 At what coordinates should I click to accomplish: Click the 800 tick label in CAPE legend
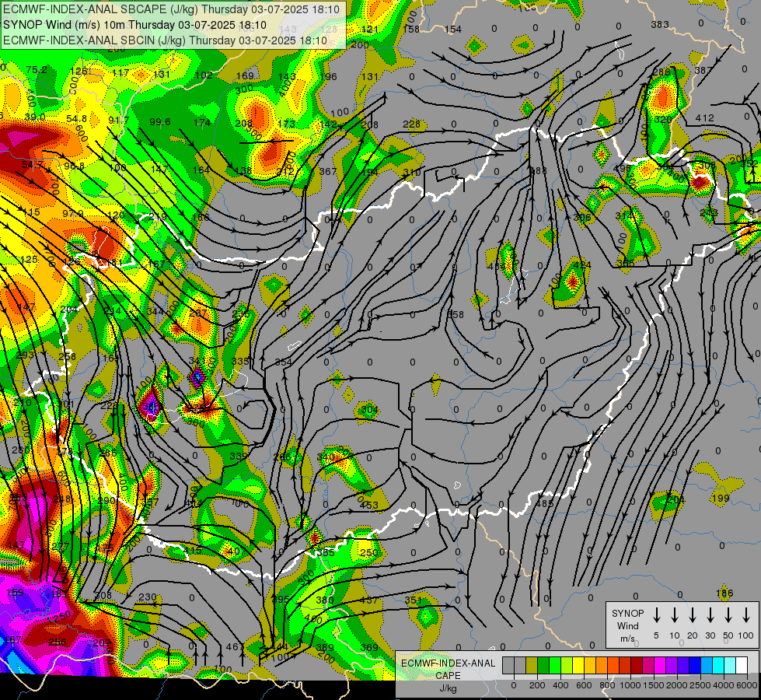tap(607, 685)
